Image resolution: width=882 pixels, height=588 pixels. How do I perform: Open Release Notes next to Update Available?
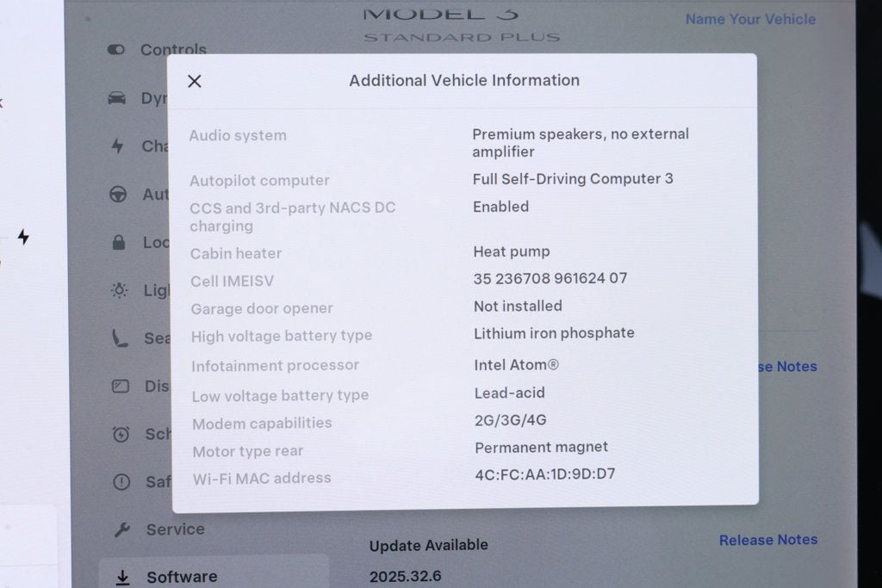(767, 540)
